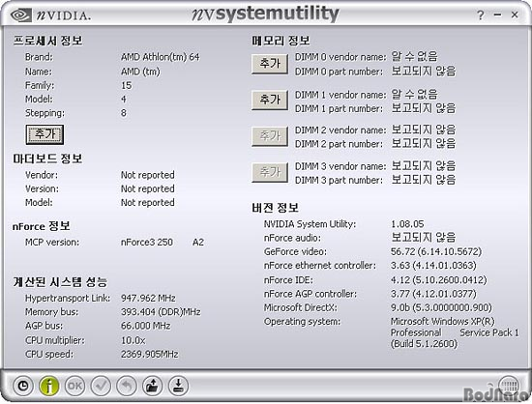
Task: Click the motherboard Vendor value Not reported
Action: coord(148,175)
